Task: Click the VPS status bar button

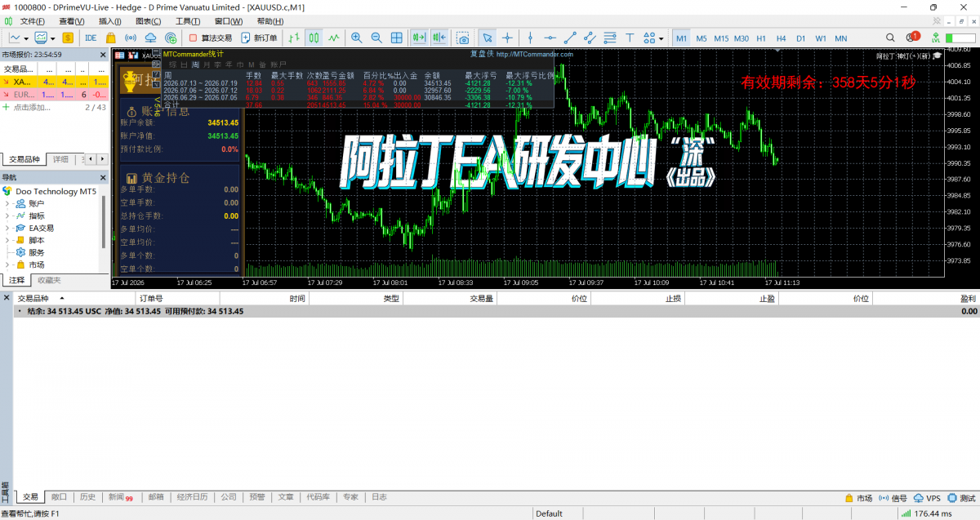Action: (927, 497)
